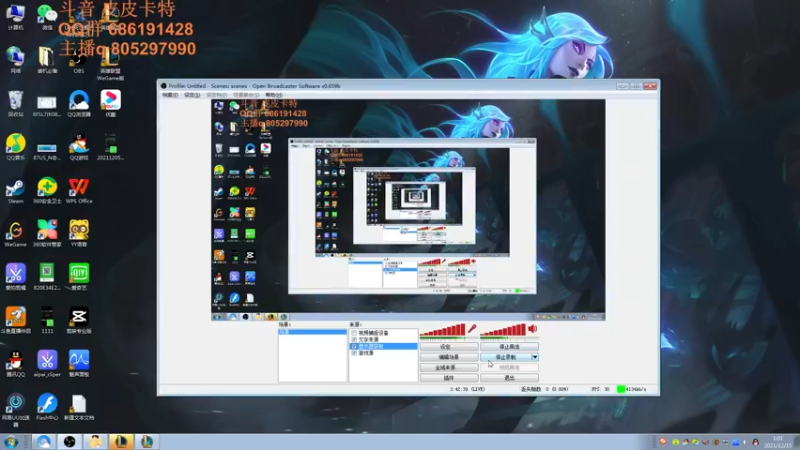800x450 pixels.
Task: Launch QQ音乐 from the desktop
Action: click(x=15, y=146)
